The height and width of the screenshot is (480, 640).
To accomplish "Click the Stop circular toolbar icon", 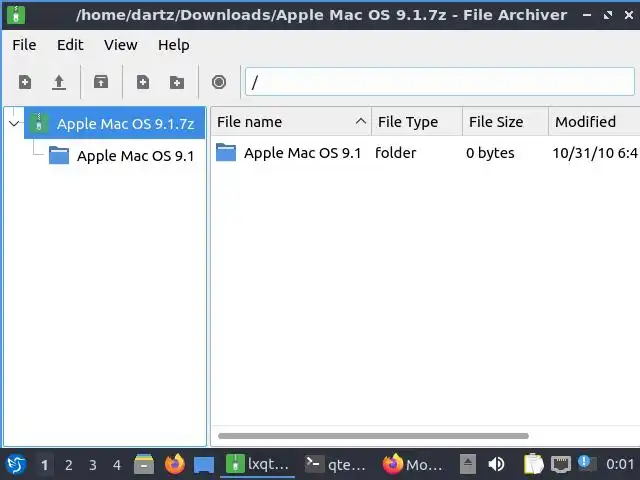I will [219, 82].
